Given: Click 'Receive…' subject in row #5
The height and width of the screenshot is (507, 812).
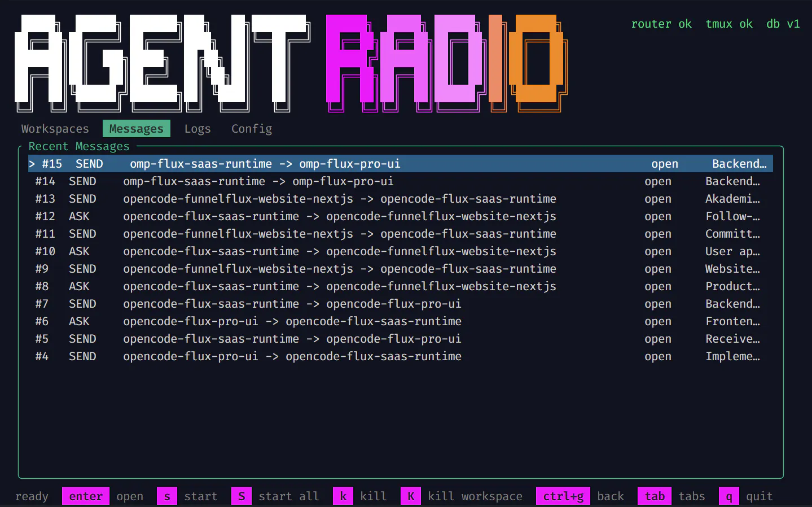Looking at the screenshot, I should 732,339.
